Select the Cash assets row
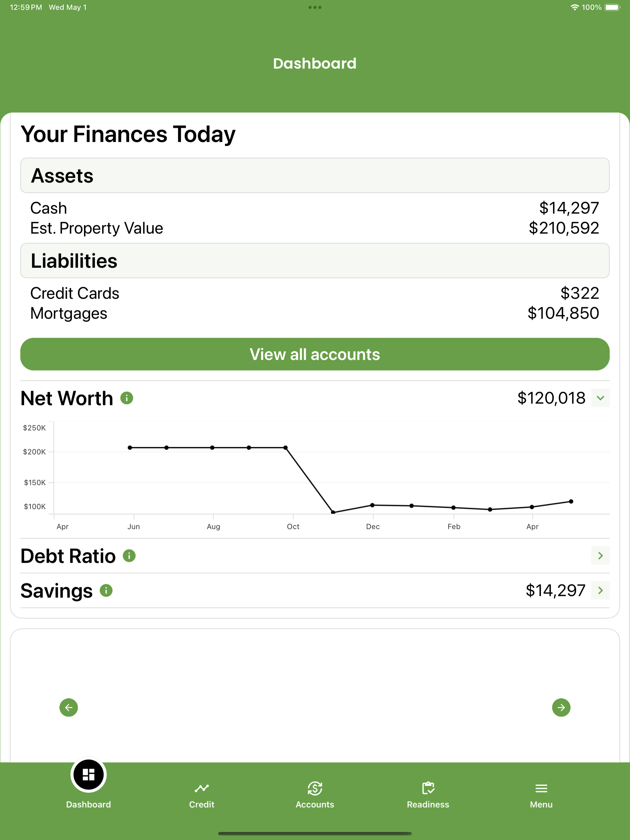 [315, 208]
